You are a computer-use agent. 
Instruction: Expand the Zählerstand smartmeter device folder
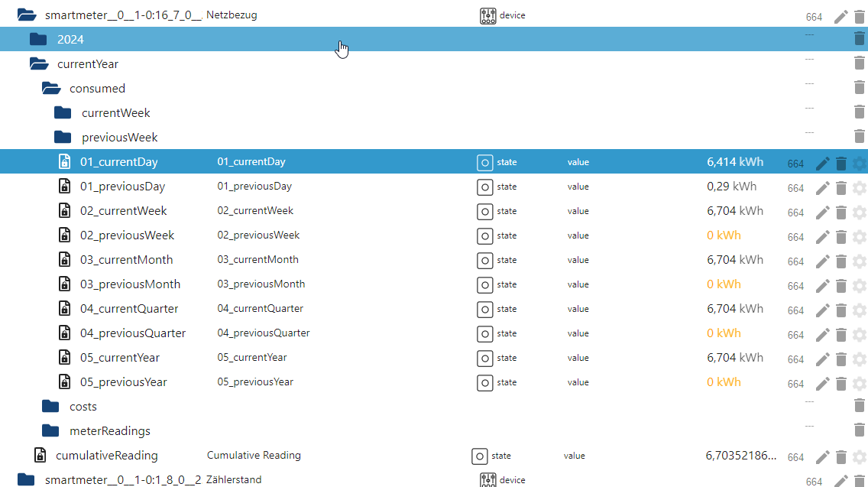pos(26,479)
